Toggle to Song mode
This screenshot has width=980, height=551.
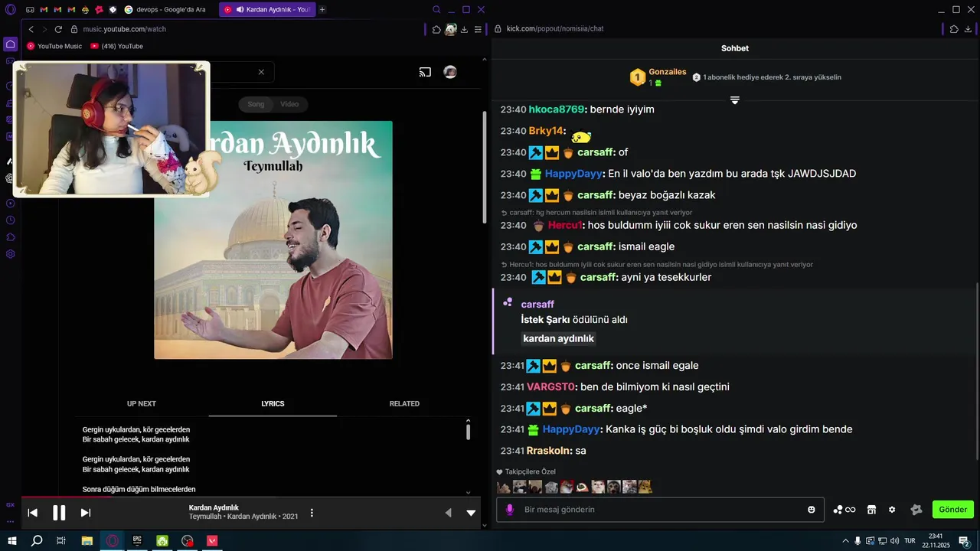pyautogui.click(x=256, y=104)
